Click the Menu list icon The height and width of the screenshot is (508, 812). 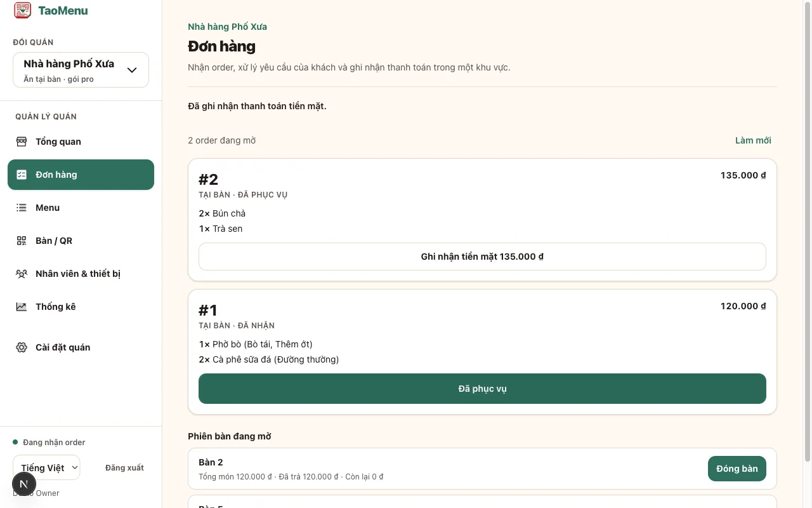click(x=22, y=208)
